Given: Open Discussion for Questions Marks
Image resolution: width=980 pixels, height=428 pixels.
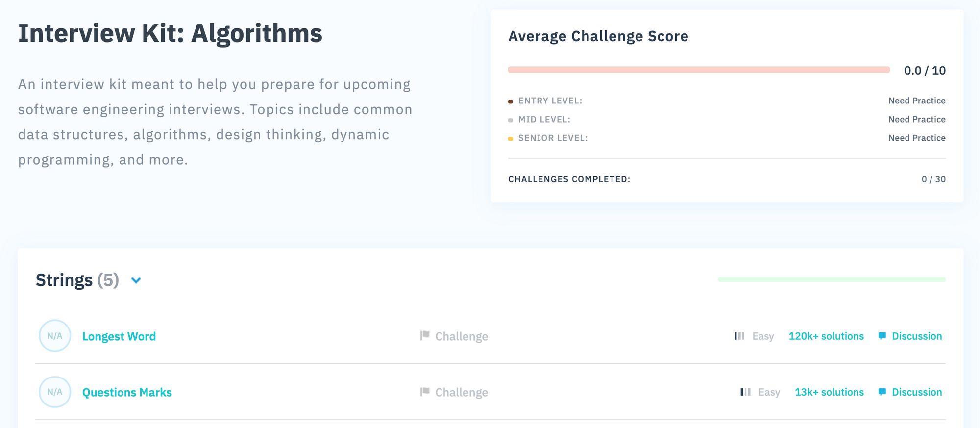Looking at the screenshot, I should click(x=917, y=392).
